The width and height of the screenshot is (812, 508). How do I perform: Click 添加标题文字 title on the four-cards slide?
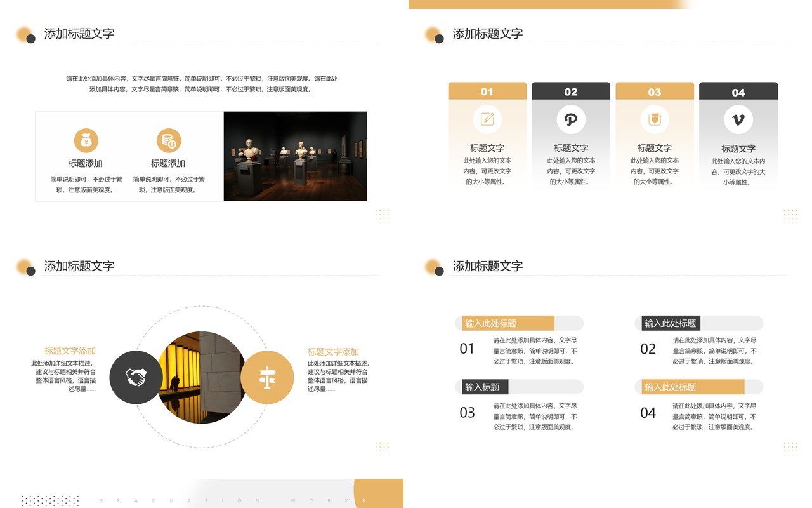tap(488, 34)
